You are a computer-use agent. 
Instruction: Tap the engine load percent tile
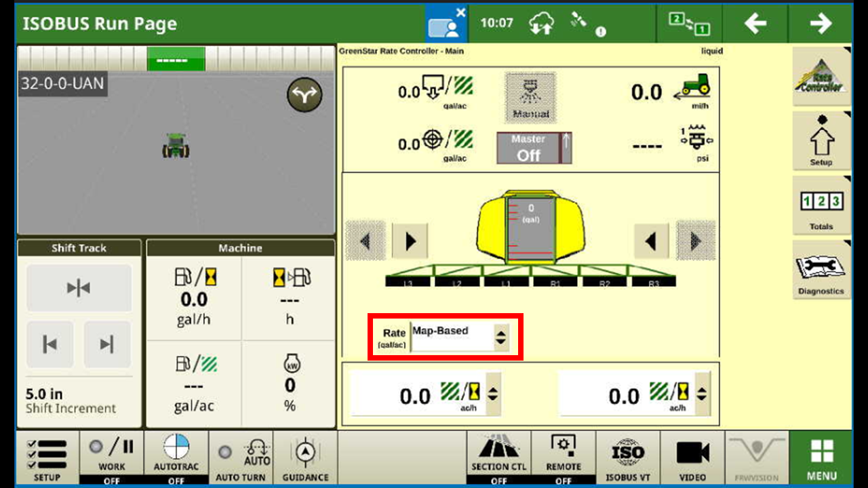[x=290, y=384]
